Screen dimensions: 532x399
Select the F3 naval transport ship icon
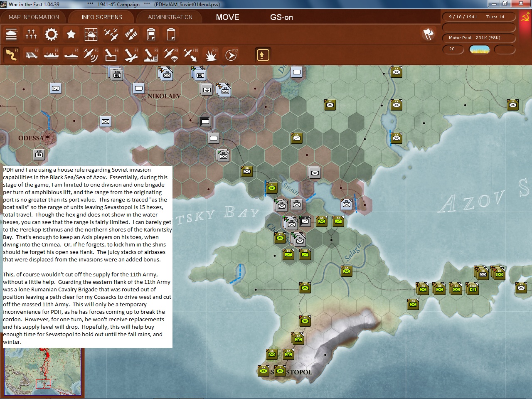pos(51,55)
